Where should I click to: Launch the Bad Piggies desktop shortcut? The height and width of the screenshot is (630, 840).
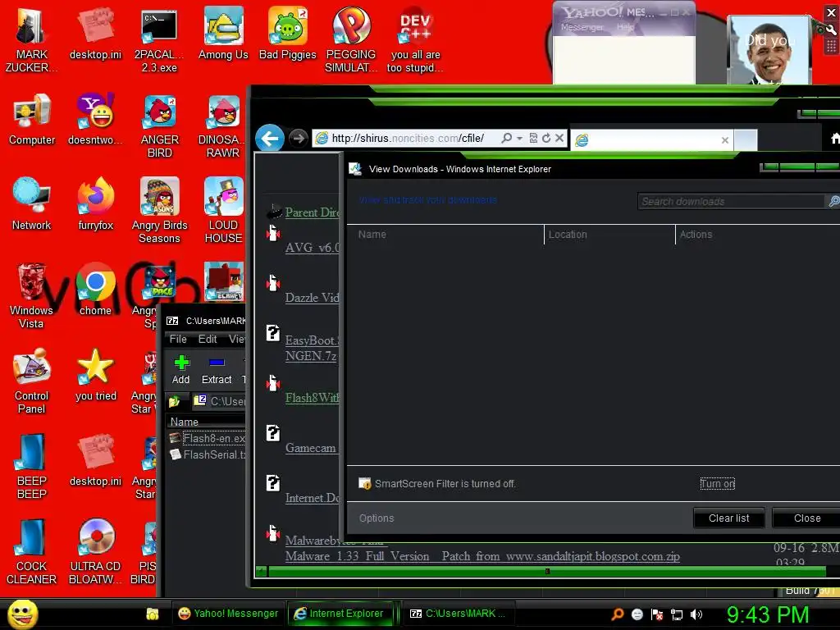[288, 33]
